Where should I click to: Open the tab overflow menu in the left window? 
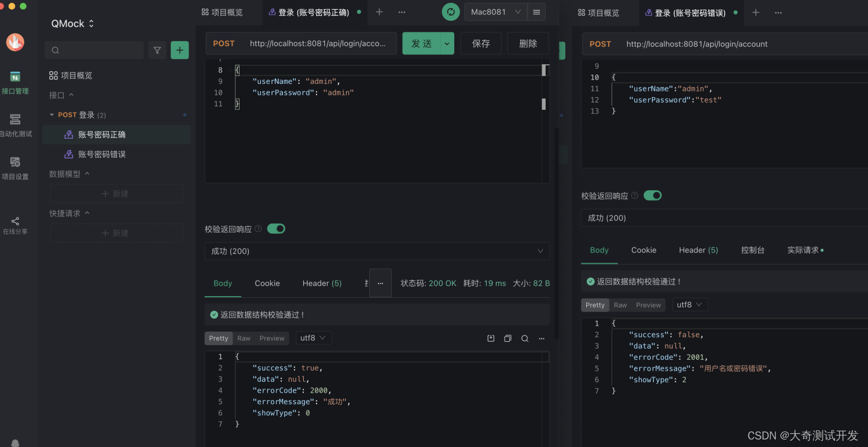(402, 12)
